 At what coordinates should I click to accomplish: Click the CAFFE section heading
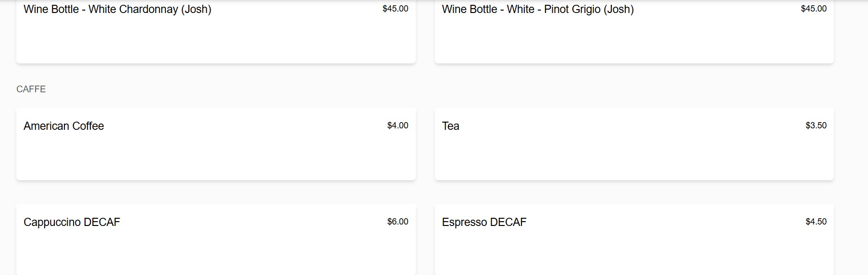31,89
